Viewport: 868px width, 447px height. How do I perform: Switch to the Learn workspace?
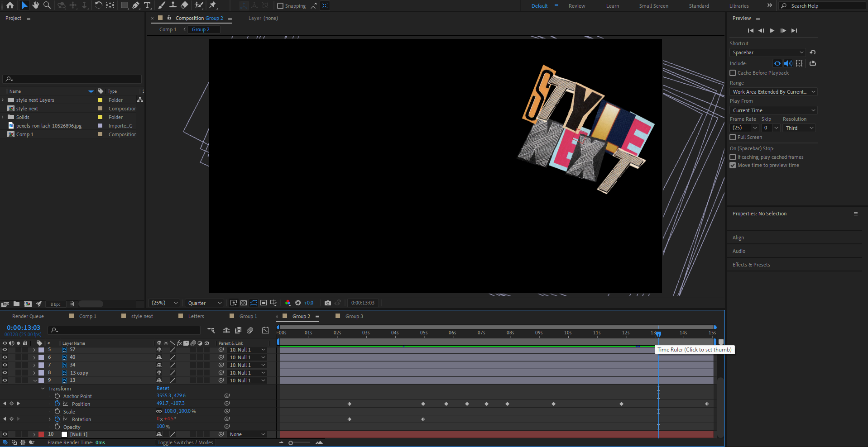point(613,6)
